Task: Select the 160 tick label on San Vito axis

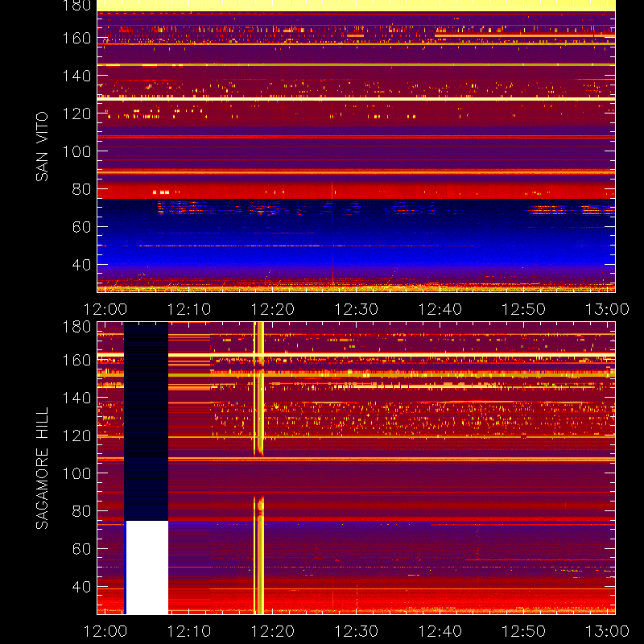Action: [76, 38]
